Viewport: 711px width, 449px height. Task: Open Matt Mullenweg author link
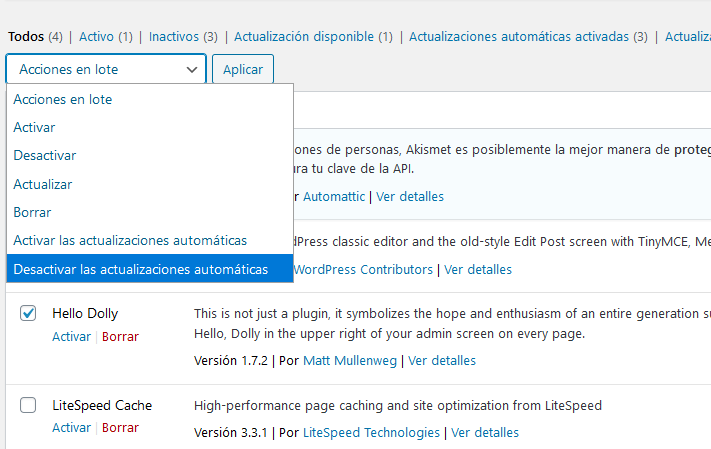[x=349, y=360]
